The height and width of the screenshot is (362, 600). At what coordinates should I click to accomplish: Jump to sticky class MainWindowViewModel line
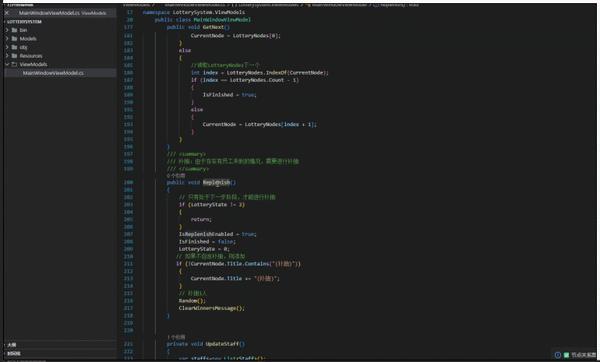coord(203,20)
